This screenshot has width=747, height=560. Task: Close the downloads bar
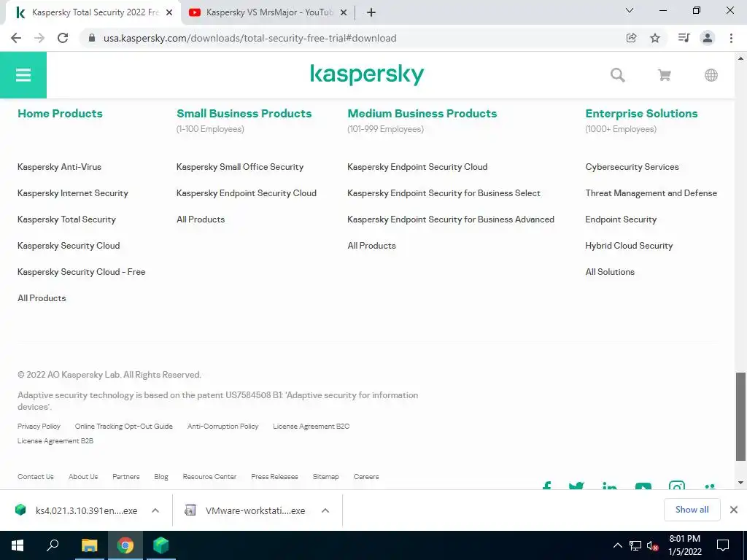click(x=734, y=510)
